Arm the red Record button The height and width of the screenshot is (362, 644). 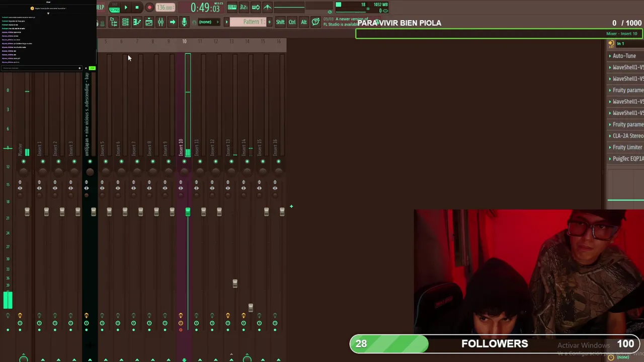[x=149, y=8]
